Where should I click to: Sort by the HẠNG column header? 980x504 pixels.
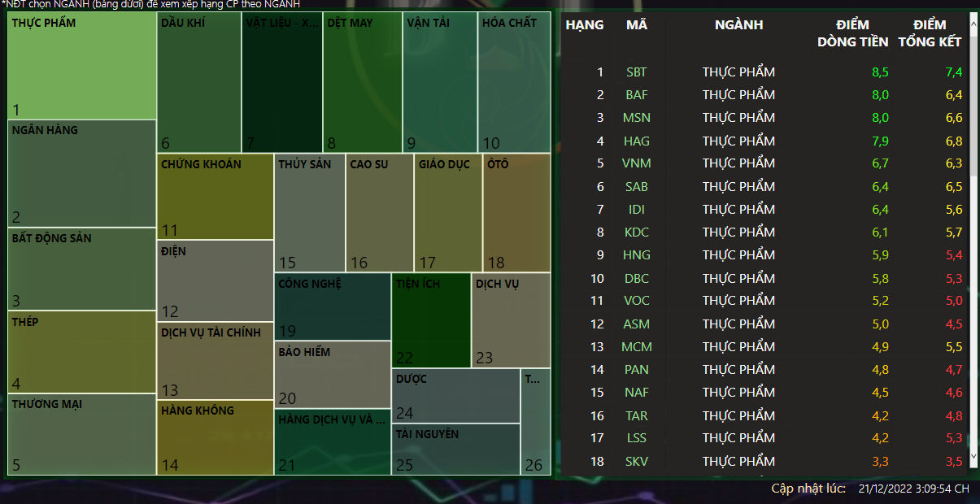(584, 25)
